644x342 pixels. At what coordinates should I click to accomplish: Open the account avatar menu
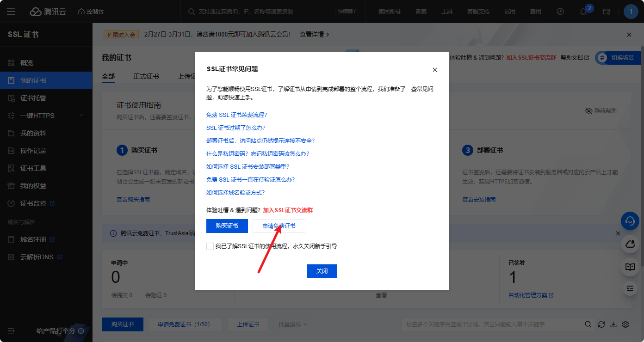pos(631,12)
